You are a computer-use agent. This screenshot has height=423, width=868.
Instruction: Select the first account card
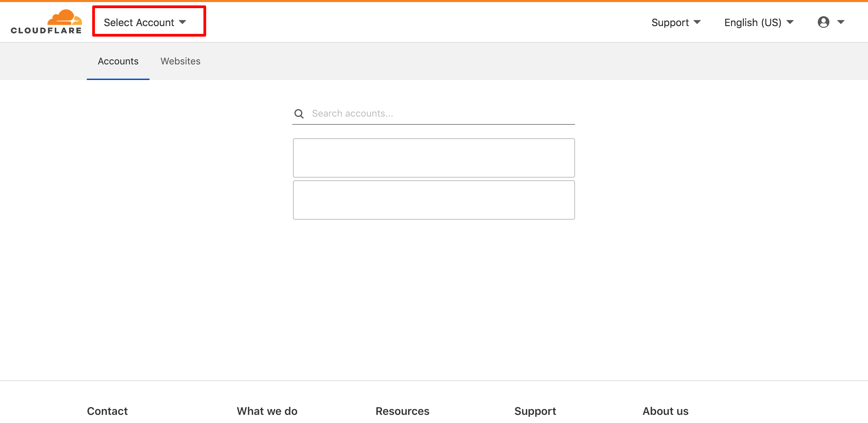pos(434,158)
